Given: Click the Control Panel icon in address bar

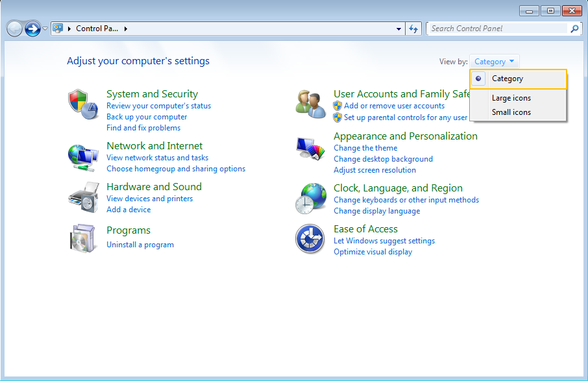Looking at the screenshot, I should 58,28.
